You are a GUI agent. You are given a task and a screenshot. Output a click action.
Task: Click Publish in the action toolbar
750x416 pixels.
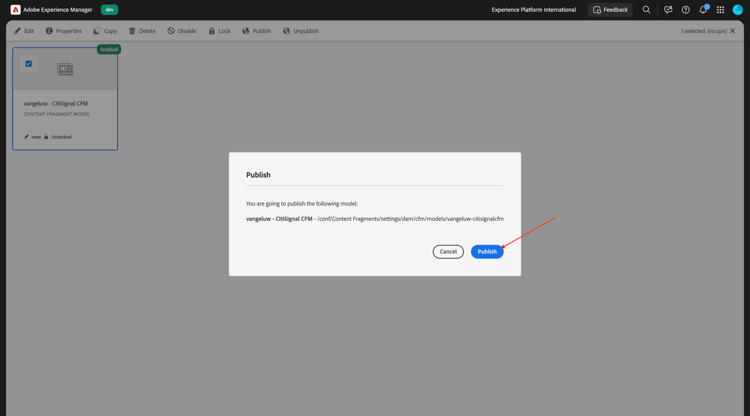(257, 31)
